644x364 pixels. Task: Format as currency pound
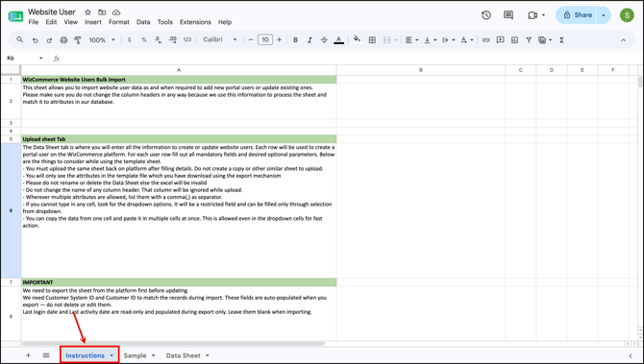(x=130, y=39)
